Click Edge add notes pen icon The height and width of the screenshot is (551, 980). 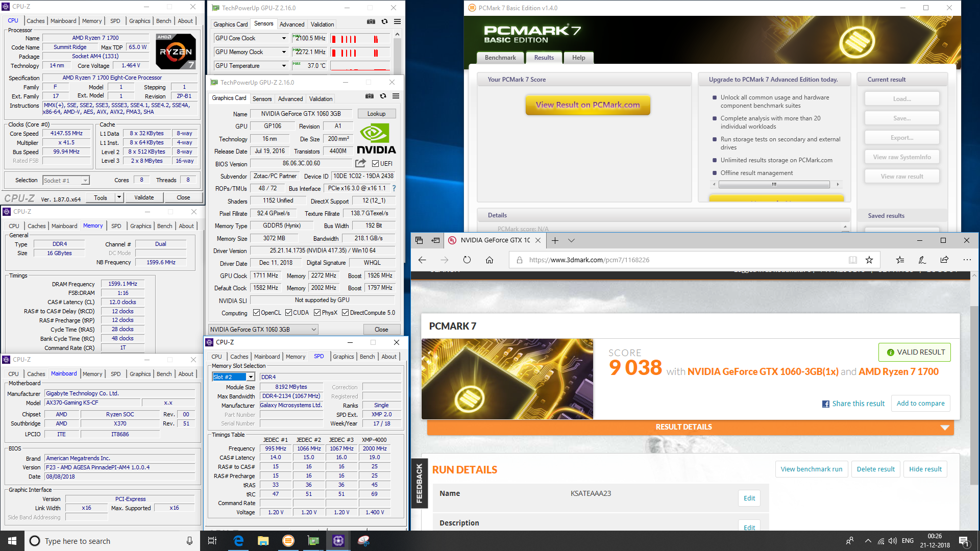click(x=922, y=260)
